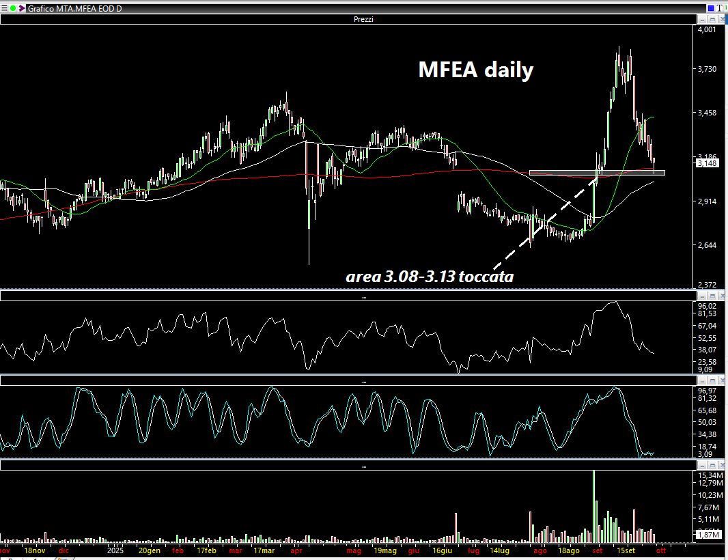Viewport: 728px width, 560px height.
Task: Maximize the volume panel
Action: click(x=712, y=465)
